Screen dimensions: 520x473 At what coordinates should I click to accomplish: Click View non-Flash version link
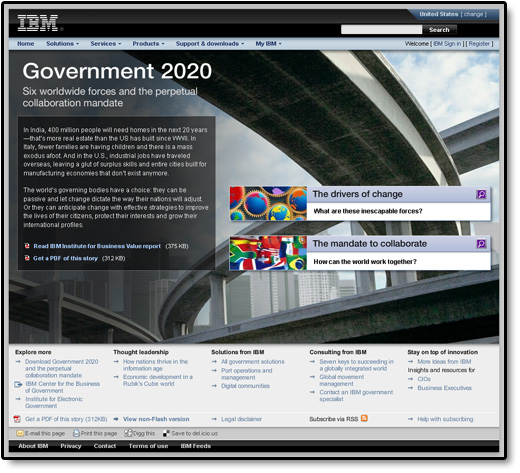click(156, 419)
